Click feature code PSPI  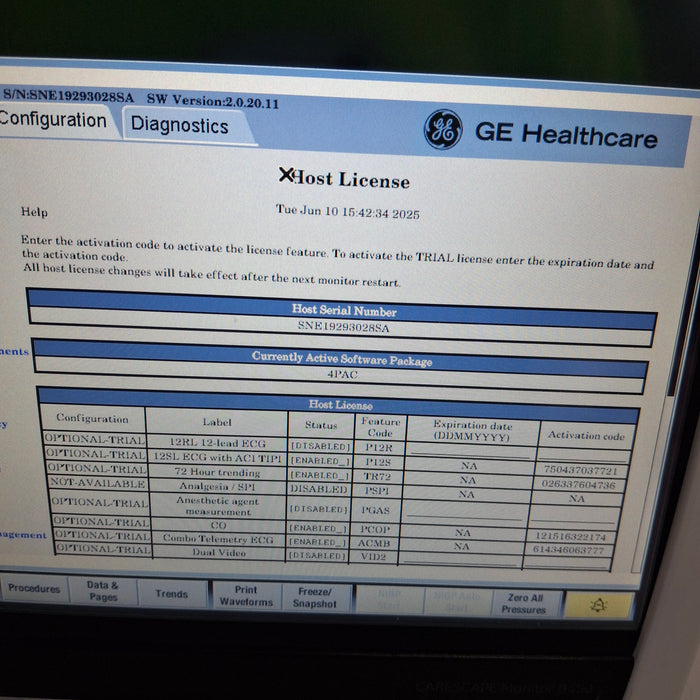point(377,491)
